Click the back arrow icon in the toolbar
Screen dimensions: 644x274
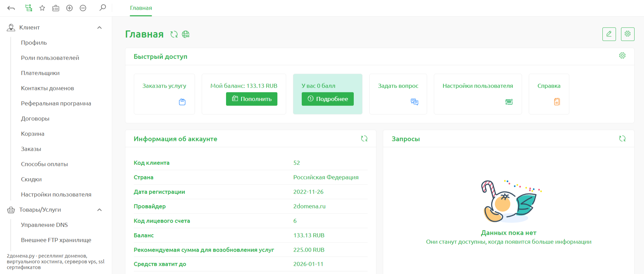point(11,8)
